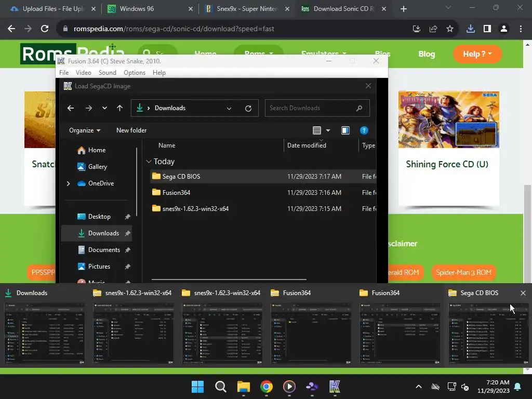
Task: Open Fusion Options menu
Action: [135, 73]
